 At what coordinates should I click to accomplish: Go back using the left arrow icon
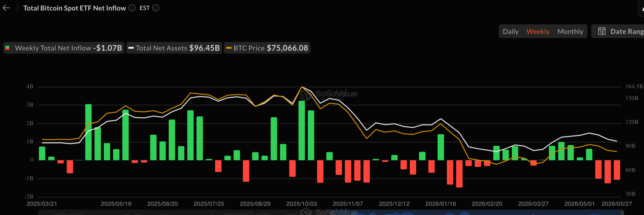pos(6,8)
